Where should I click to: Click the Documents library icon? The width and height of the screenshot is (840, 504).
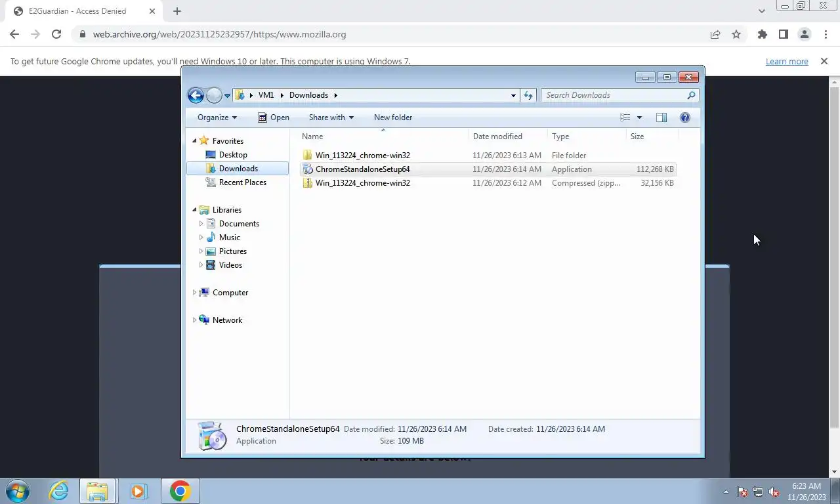(211, 224)
